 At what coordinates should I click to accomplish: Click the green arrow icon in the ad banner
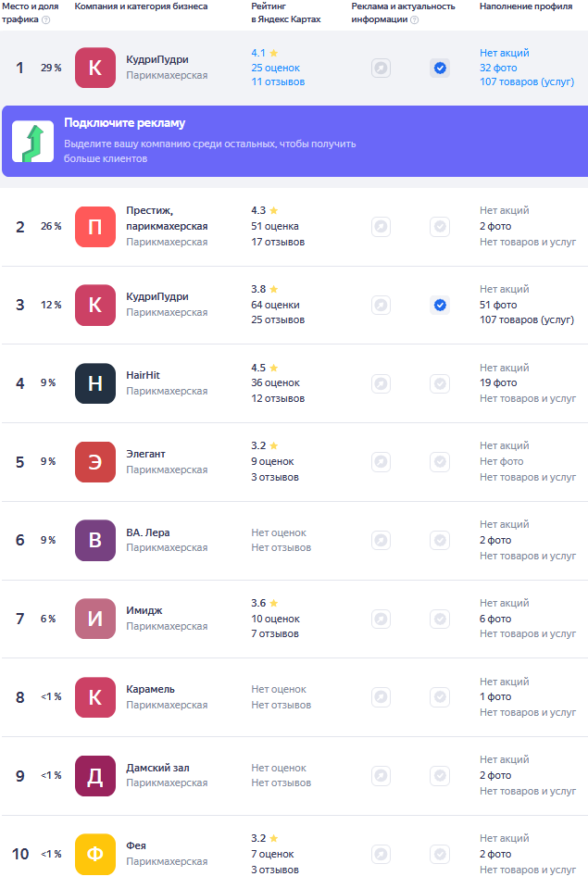pyautogui.click(x=33, y=142)
